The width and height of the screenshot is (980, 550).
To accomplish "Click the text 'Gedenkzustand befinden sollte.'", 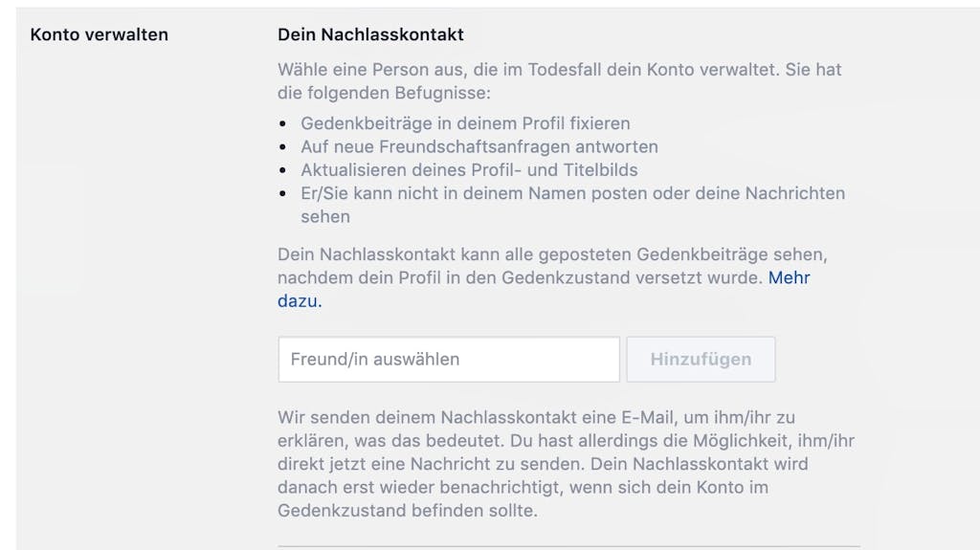I will pyautogui.click(x=408, y=511).
